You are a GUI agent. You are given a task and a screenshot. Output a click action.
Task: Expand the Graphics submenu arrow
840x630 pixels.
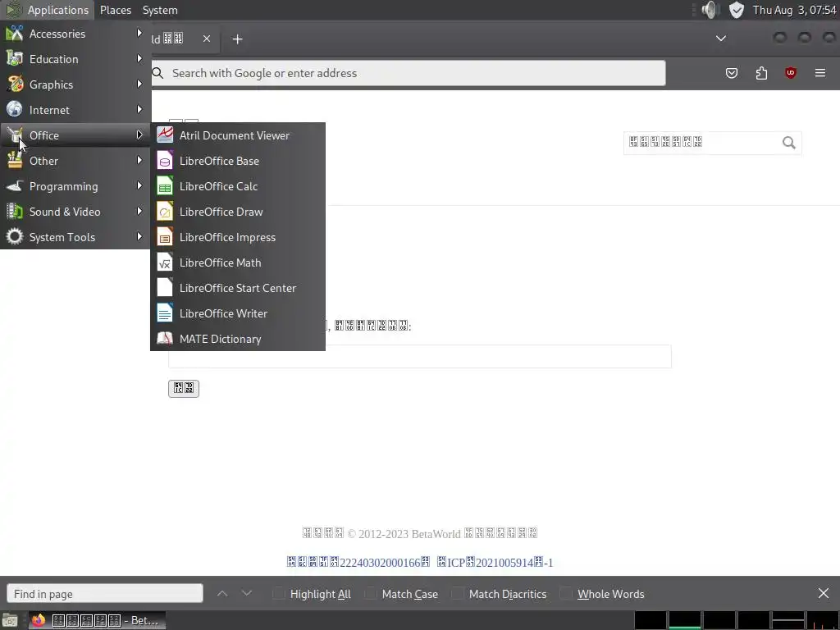click(x=139, y=84)
